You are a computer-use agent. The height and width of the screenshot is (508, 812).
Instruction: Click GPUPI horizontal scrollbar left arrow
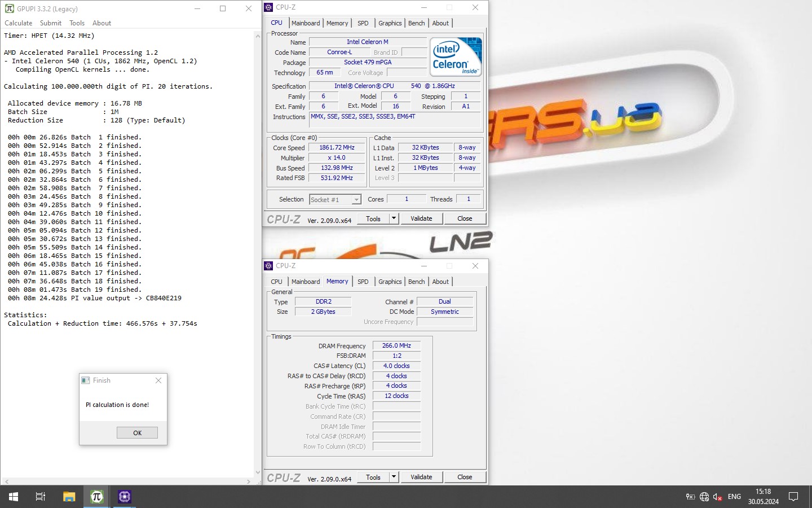pyautogui.click(x=6, y=481)
